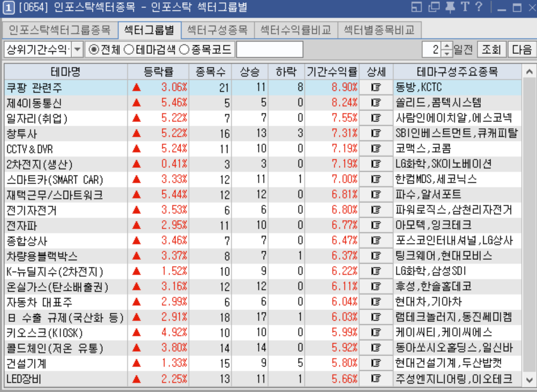Open detail icon for K-뉴딜지수(2차전지) row

click(376, 271)
